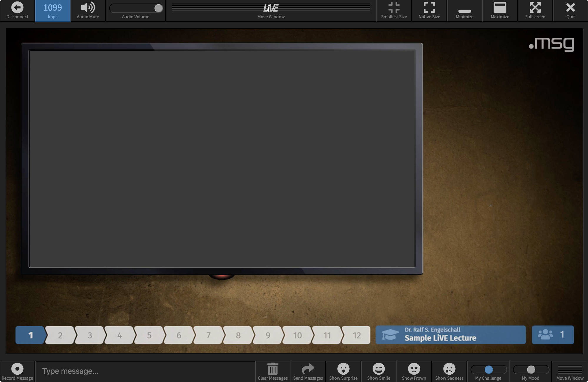Click the graduation cap lecturer icon
The image size is (588, 382).
pyautogui.click(x=390, y=335)
